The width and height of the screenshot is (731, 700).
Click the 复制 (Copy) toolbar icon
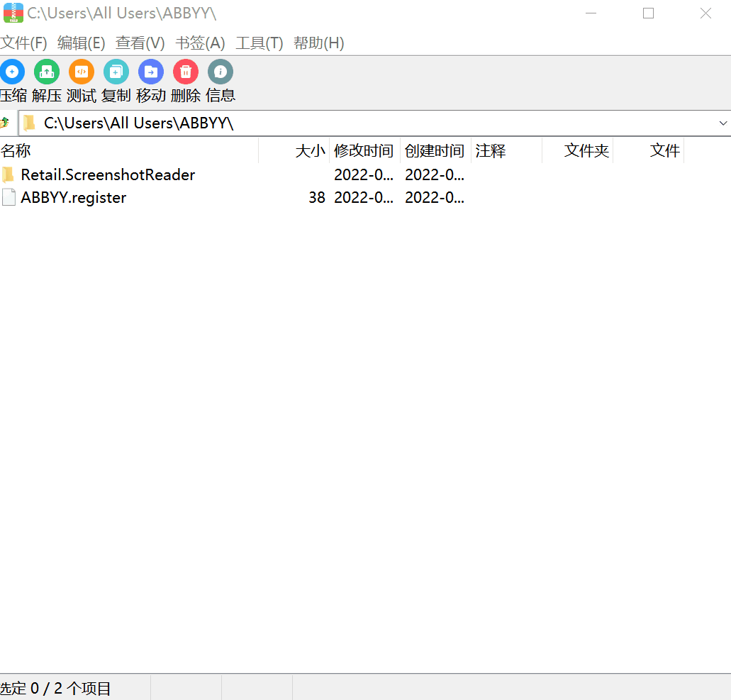pos(116,72)
